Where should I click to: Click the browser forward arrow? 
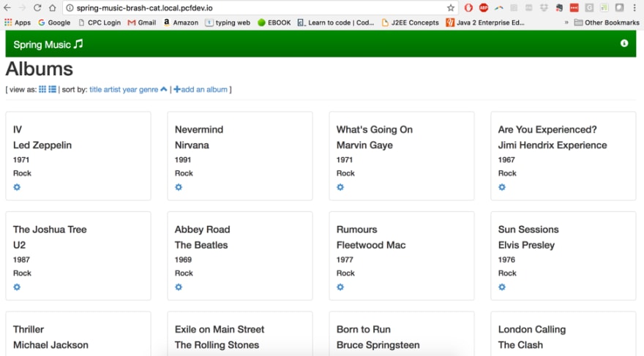pos(22,8)
